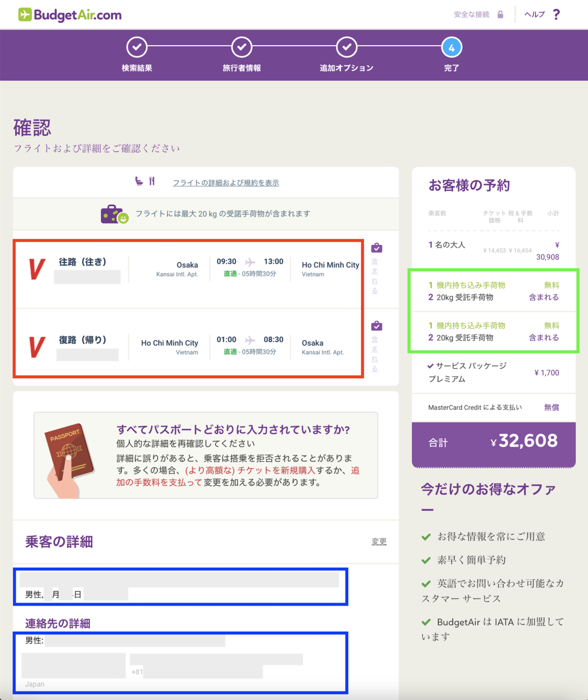Click MasterCard Credit による支払い row
This screenshot has width=588, height=700.
point(493,407)
